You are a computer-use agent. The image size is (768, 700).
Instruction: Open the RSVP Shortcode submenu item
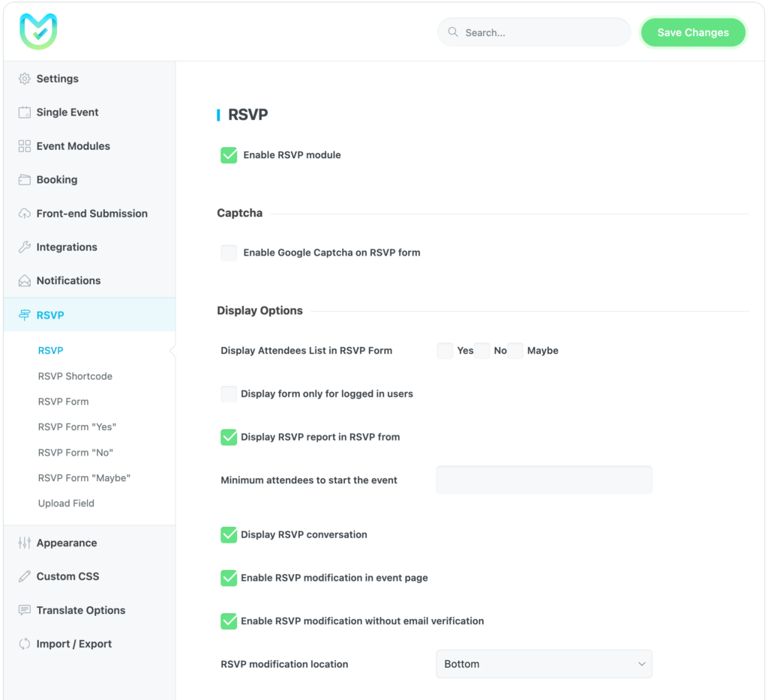click(75, 375)
